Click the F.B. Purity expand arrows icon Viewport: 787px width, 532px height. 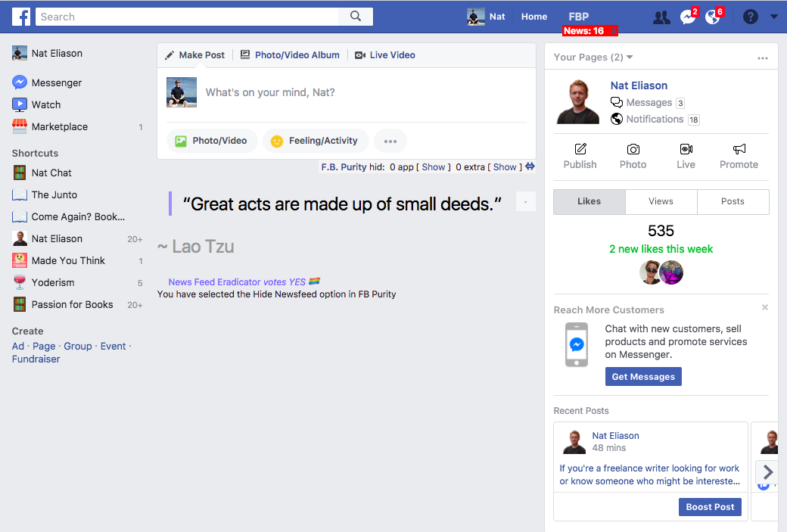click(530, 166)
